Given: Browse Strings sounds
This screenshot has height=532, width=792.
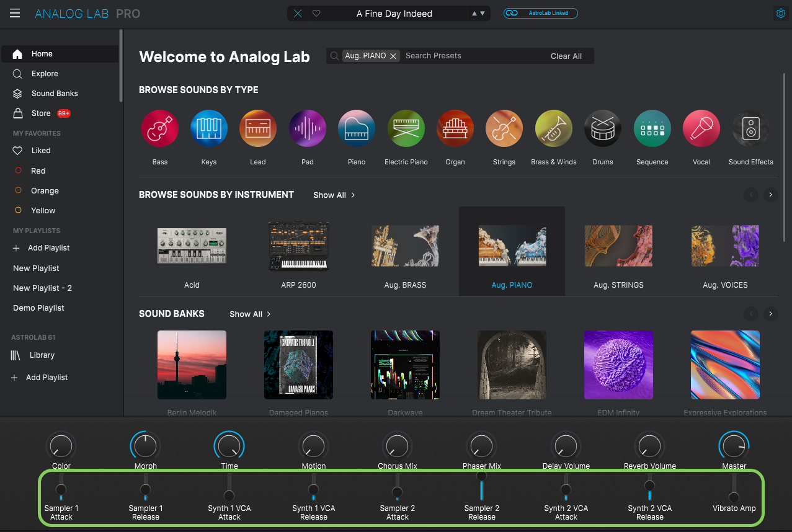Looking at the screenshot, I should click(504, 128).
